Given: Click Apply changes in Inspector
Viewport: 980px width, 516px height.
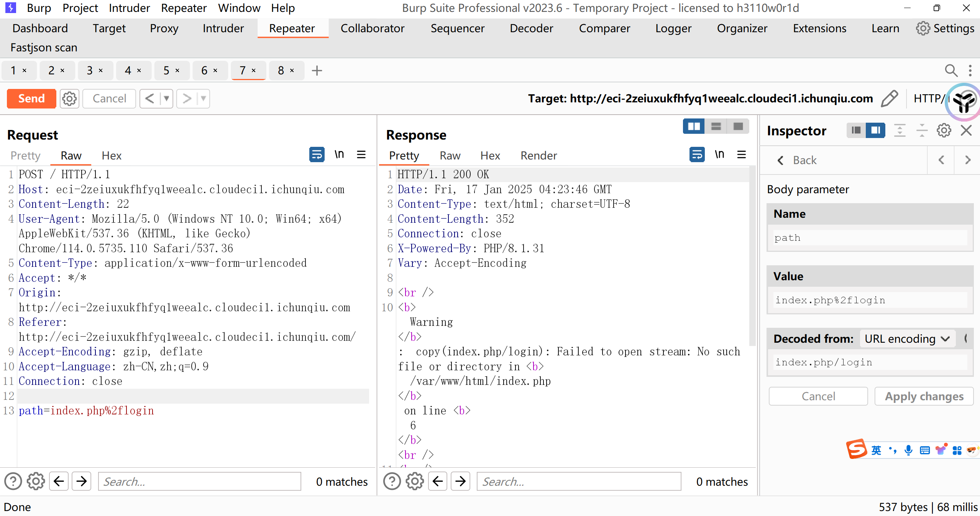Looking at the screenshot, I should tap(924, 396).
